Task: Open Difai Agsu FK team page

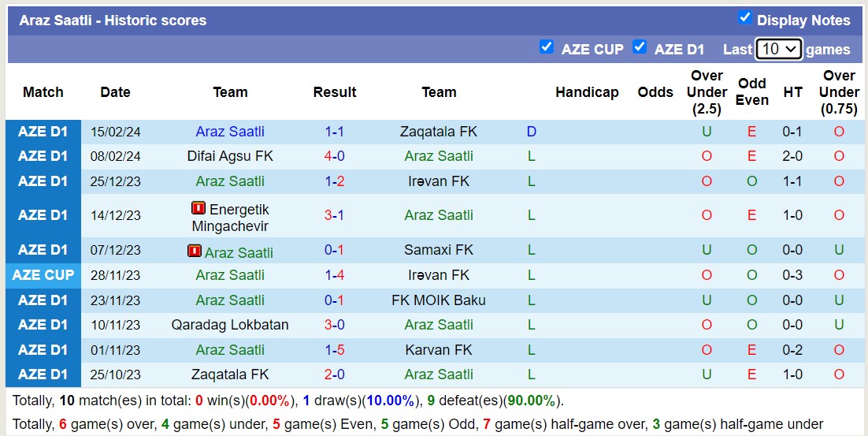Action: (x=230, y=156)
